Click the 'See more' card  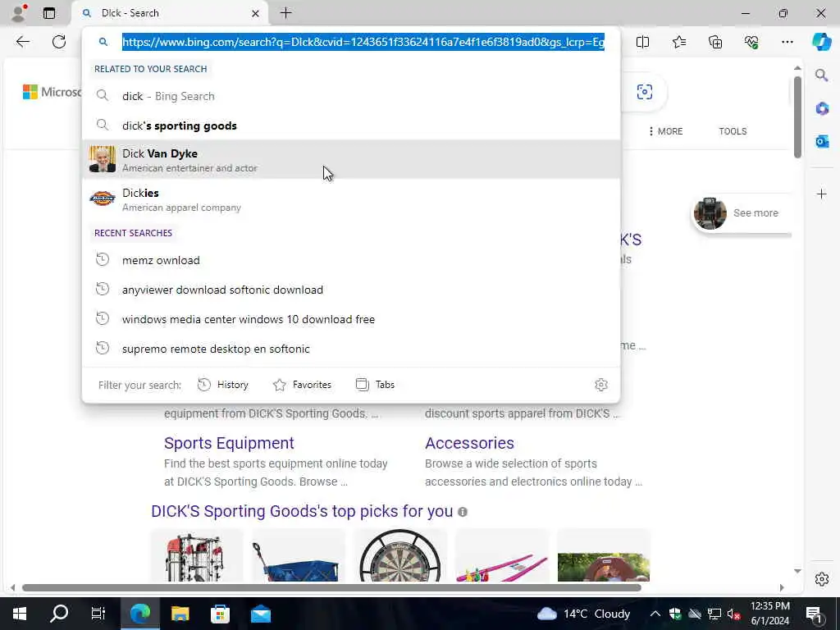point(741,213)
